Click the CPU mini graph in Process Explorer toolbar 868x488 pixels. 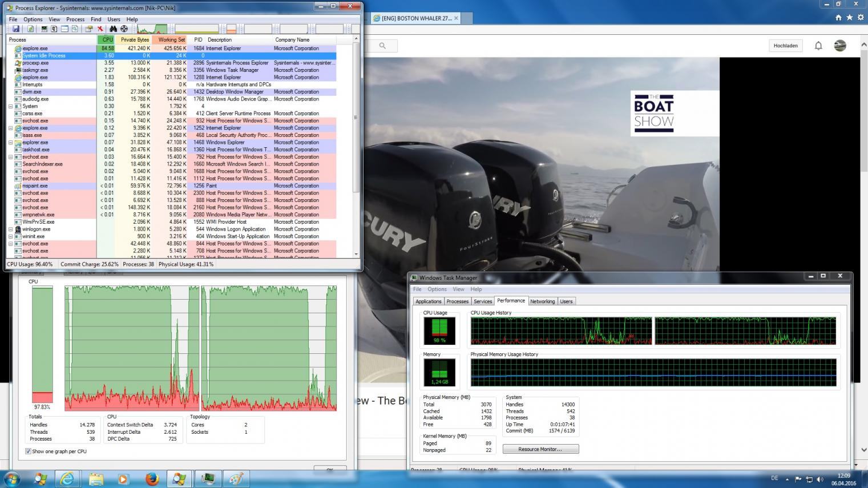point(152,29)
